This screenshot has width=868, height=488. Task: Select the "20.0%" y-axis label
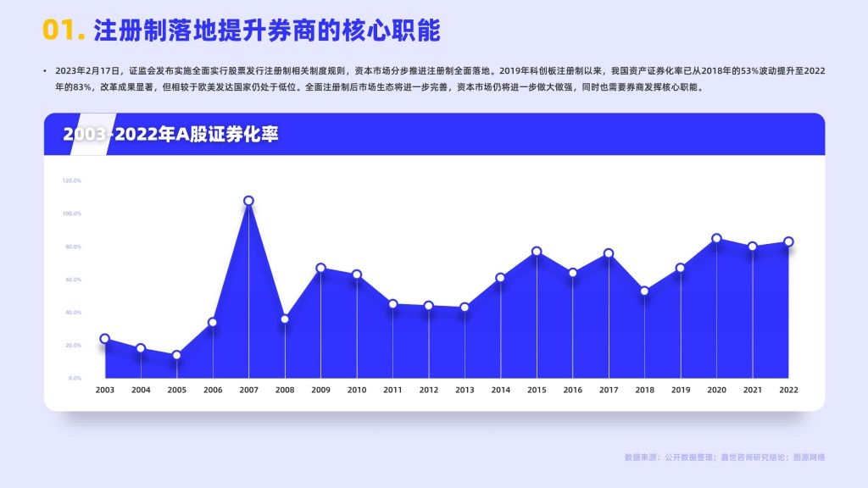(x=73, y=346)
